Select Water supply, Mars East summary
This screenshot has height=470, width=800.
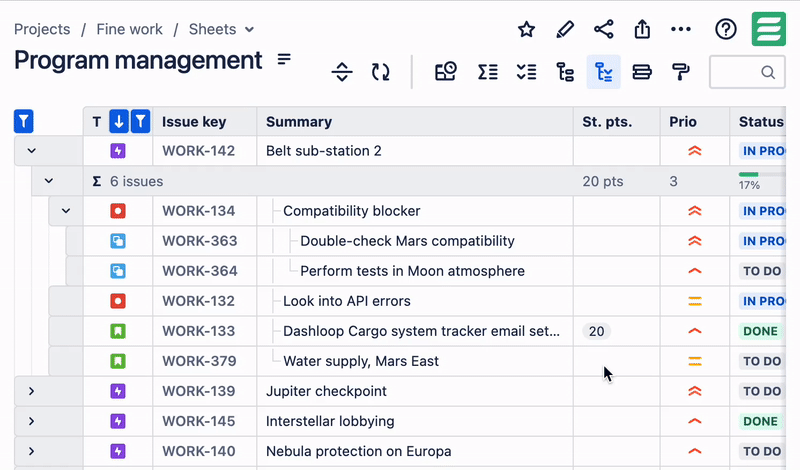[361, 361]
